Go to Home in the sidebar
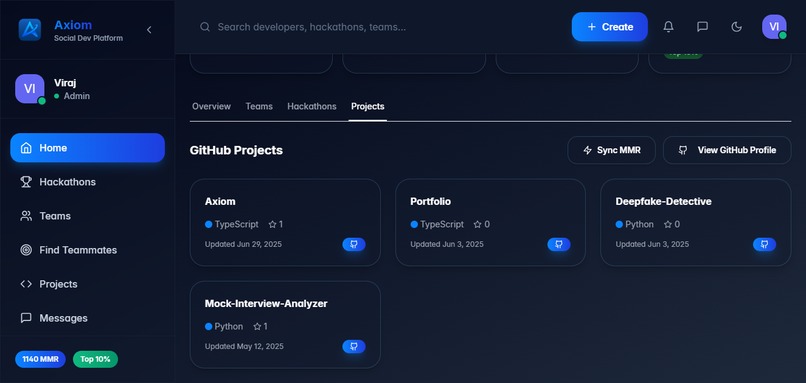This screenshot has height=383, width=806. click(87, 148)
